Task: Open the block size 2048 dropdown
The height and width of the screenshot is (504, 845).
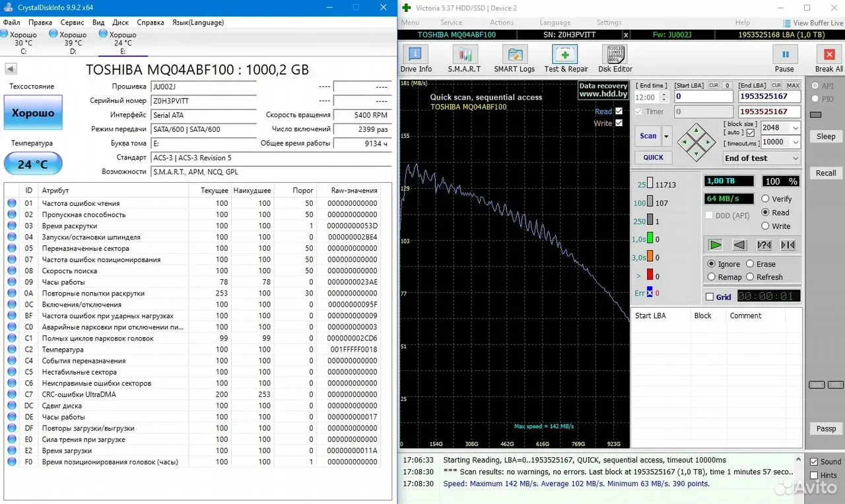Action: coord(795,128)
